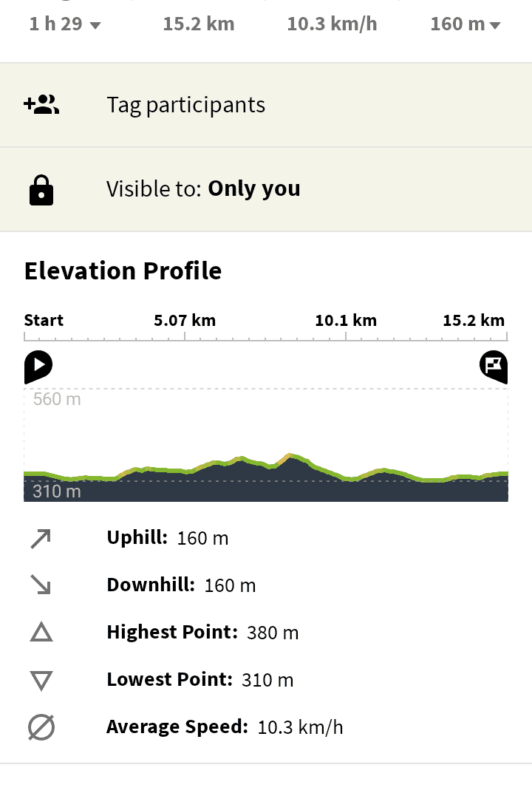Click the add participants icon
Image resolution: width=532 pixels, height=793 pixels.
(41, 105)
